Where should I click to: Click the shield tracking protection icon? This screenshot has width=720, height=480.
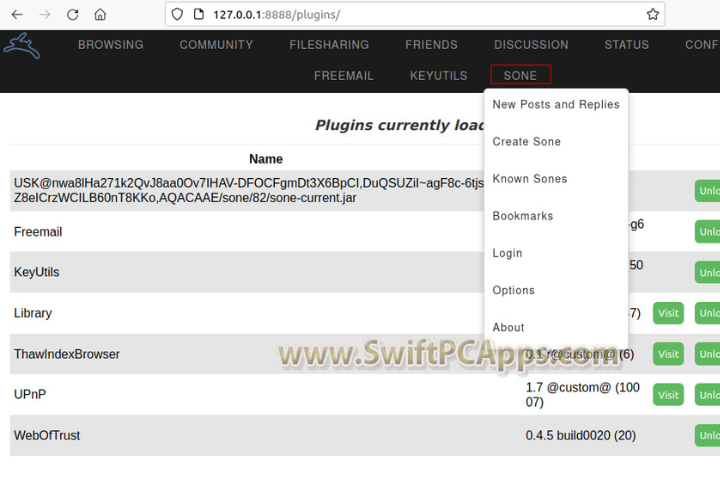pos(177,14)
